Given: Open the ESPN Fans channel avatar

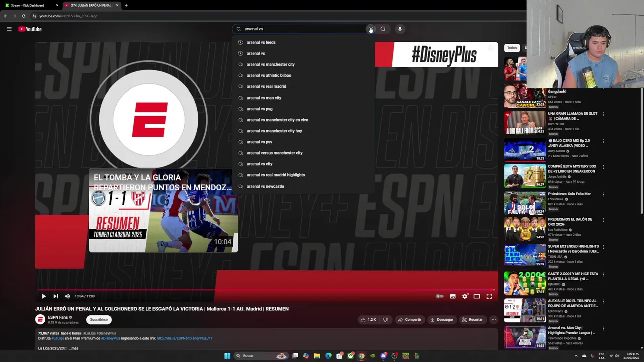Looking at the screenshot, I should click(x=40, y=319).
